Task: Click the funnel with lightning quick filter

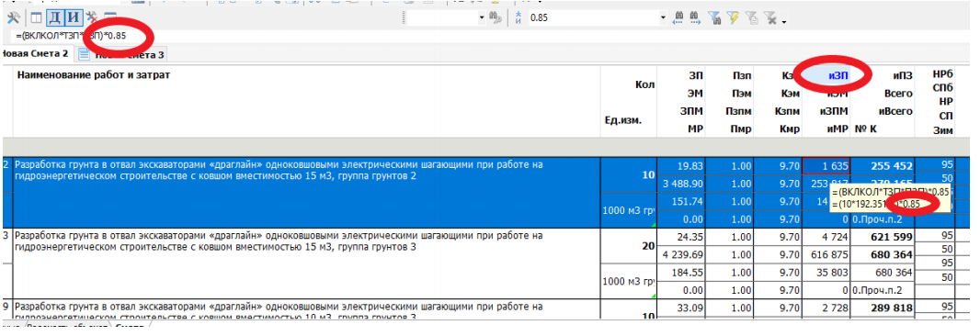Action: pyautogui.click(x=733, y=17)
